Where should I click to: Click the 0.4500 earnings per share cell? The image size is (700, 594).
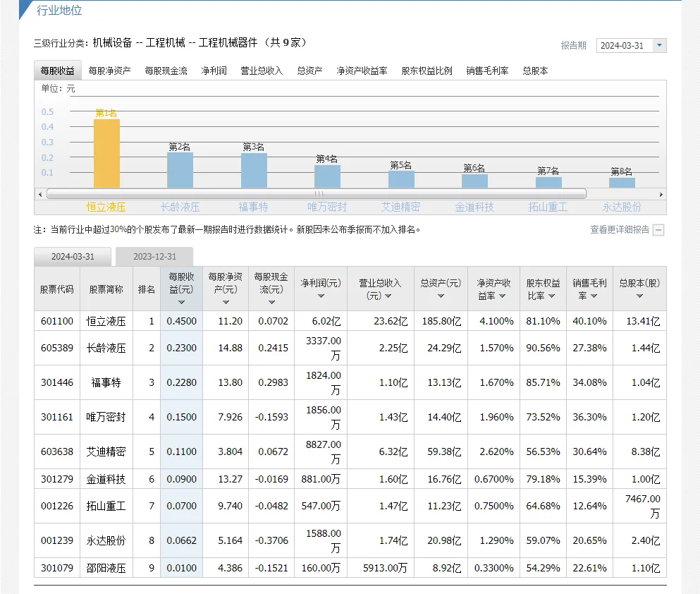(x=181, y=321)
